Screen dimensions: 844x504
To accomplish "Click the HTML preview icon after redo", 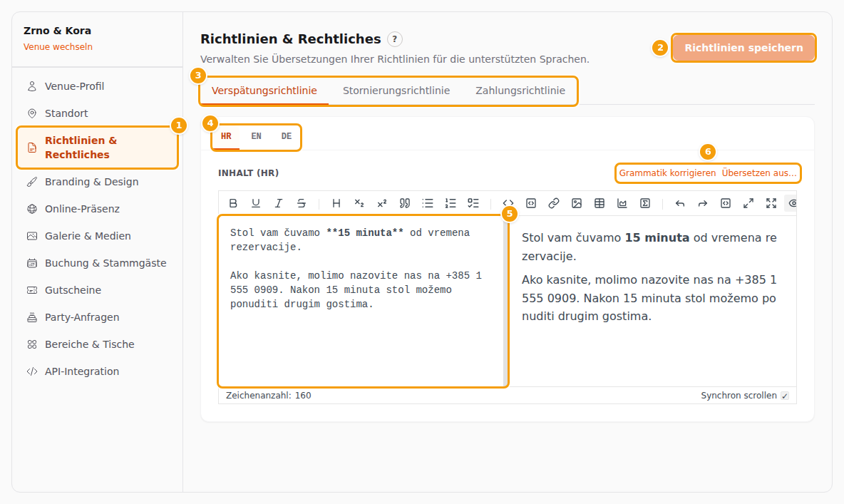I will click(726, 203).
